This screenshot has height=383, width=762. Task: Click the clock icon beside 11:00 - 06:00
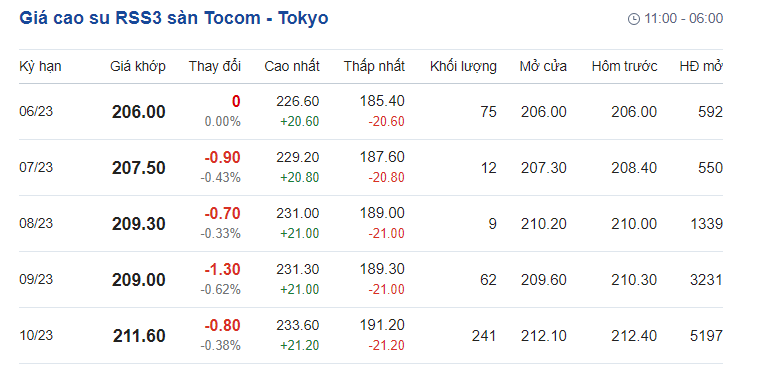pos(634,19)
